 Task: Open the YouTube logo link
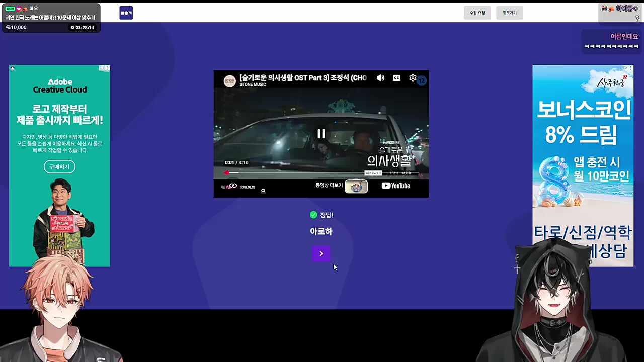click(395, 186)
